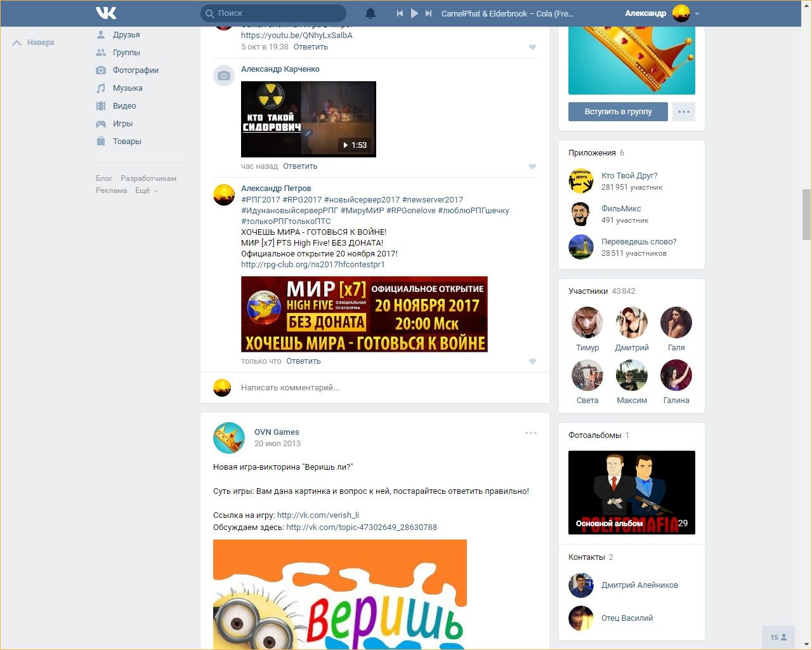Click the VK logo in header
The height and width of the screenshot is (650, 812).
(106, 13)
